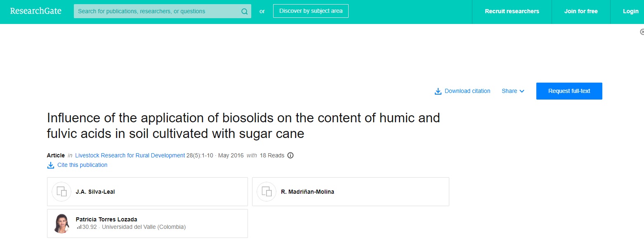Select Join for free in header
This screenshot has width=644, height=240.
[x=581, y=12]
